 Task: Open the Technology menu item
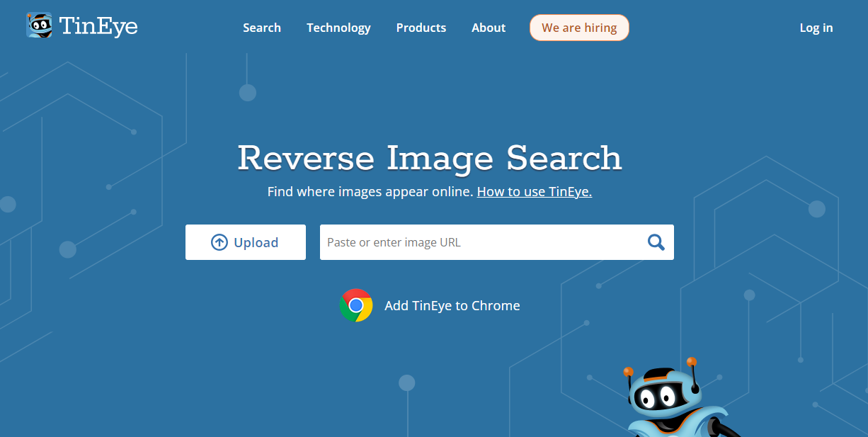[338, 28]
